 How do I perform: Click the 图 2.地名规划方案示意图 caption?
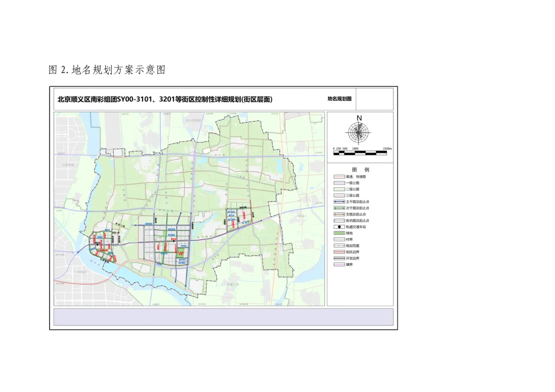(x=107, y=70)
